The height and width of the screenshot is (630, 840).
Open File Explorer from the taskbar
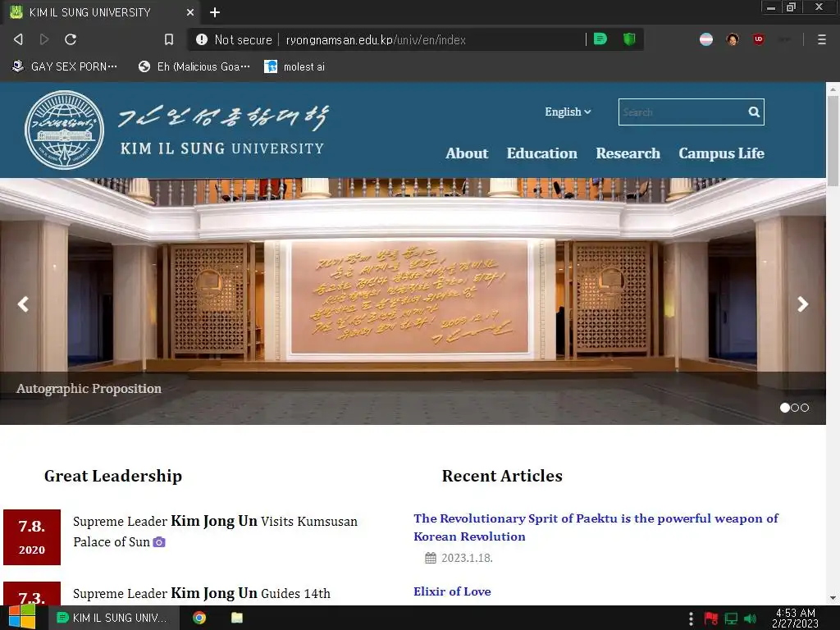[x=237, y=618]
